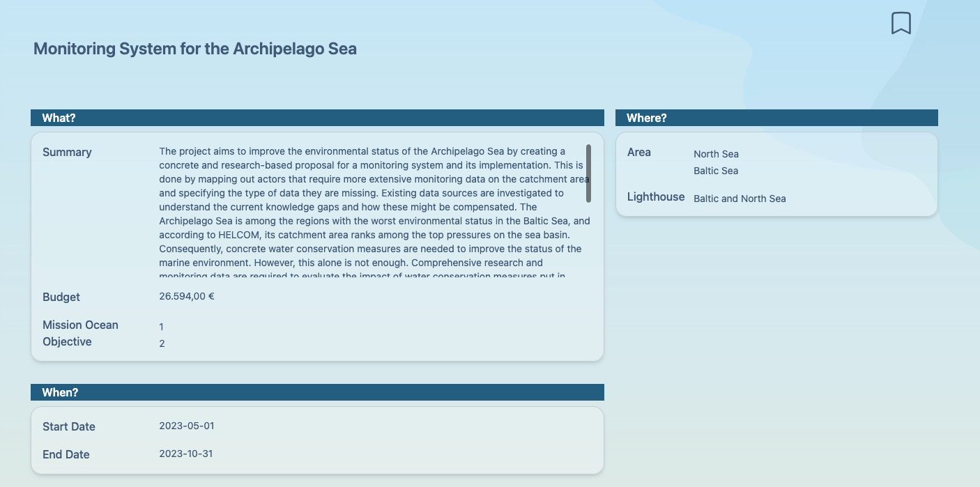Click end date value '2023-10-31'
The height and width of the screenshot is (487, 980).
pos(186,454)
